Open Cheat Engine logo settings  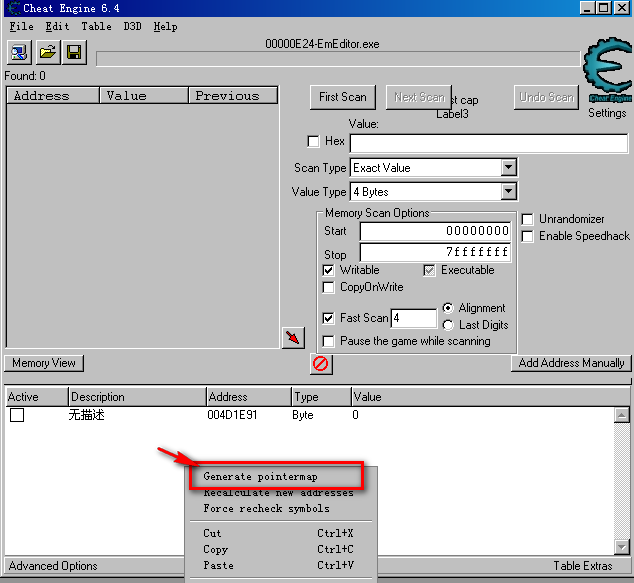point(608,71)
